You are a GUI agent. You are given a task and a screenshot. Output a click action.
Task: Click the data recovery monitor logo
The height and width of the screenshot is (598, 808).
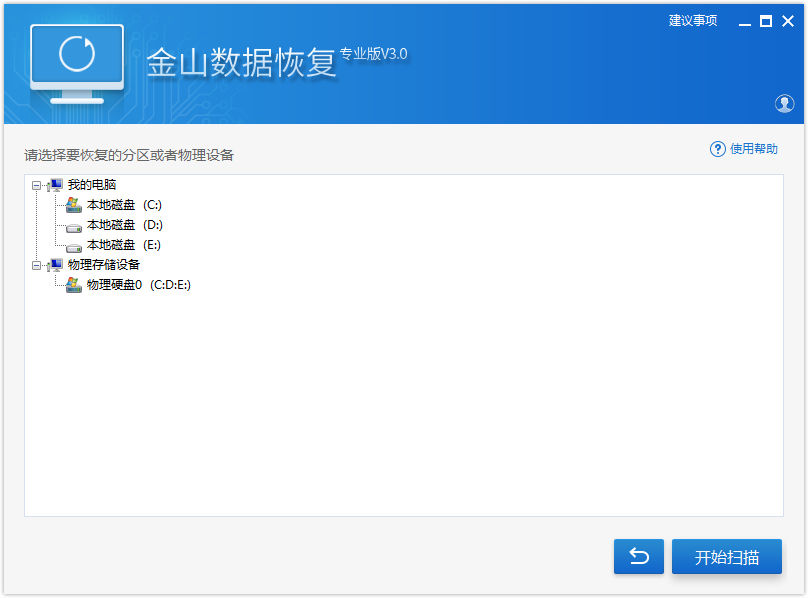coord(77,62)
